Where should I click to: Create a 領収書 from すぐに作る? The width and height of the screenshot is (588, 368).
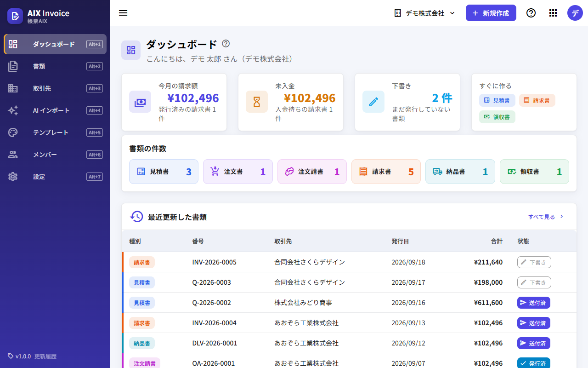coord(497,117)
